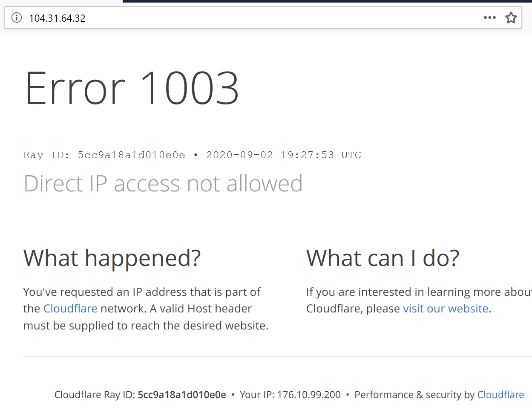Image resolution: width=532 pixels, height=416 pixels.
Task: Open the Cloudflare link in the footer
Action: pos(500,395)
